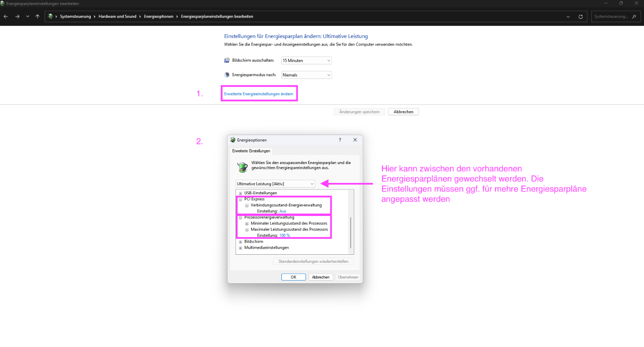
Task: Collapse Verbindungszustand-Energieverwaltung node
Action: [x=247, y=205]
